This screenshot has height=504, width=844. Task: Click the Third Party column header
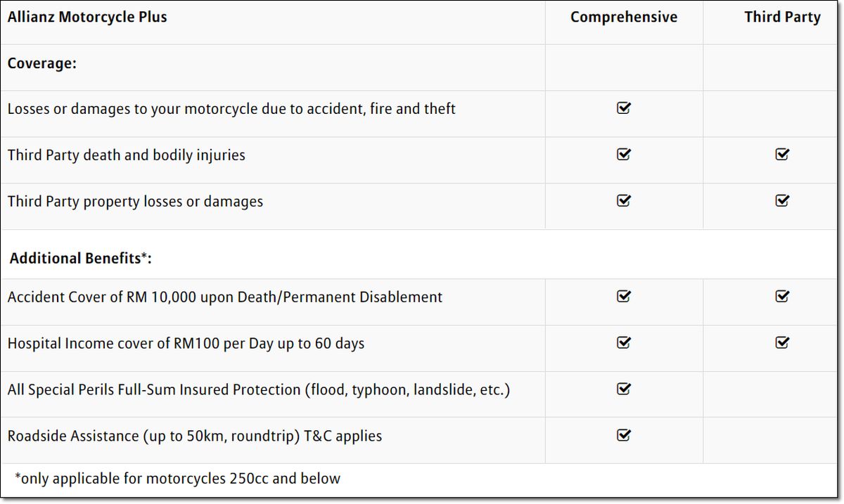(782, 18)
